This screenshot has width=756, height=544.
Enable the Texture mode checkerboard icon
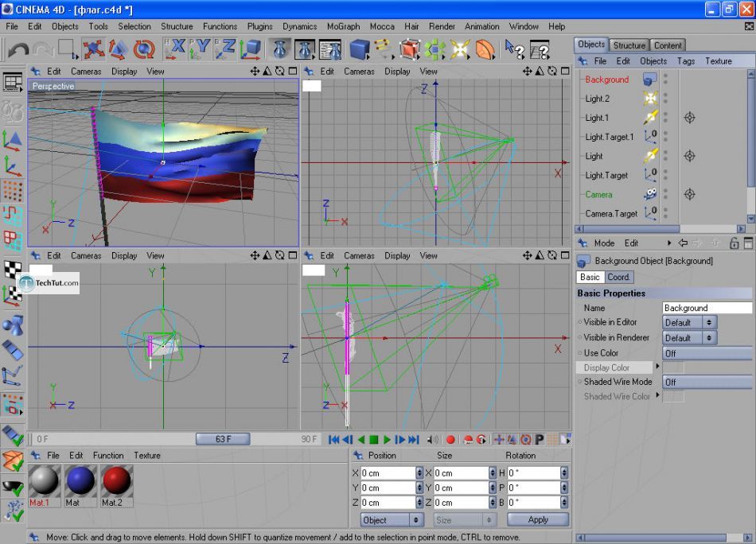[13, 270]
